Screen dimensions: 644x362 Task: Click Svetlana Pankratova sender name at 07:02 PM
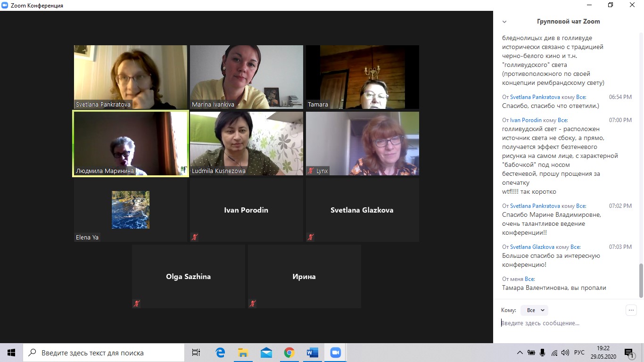pos(535,206)
